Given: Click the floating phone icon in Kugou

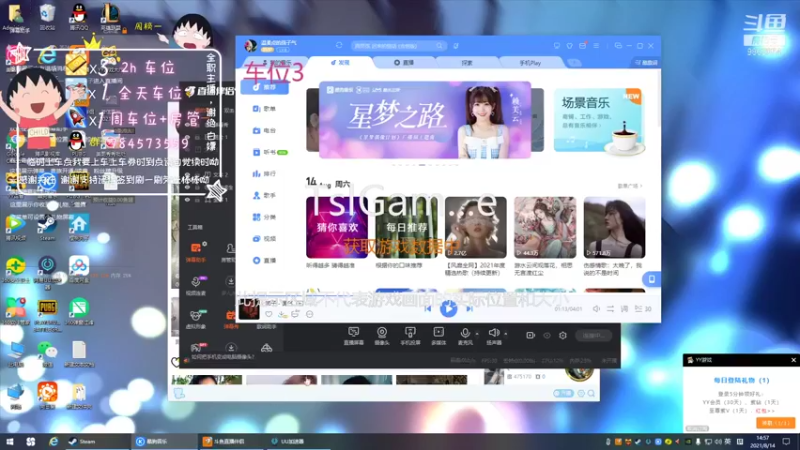Looking at the screenshot, I should (652, 279).
